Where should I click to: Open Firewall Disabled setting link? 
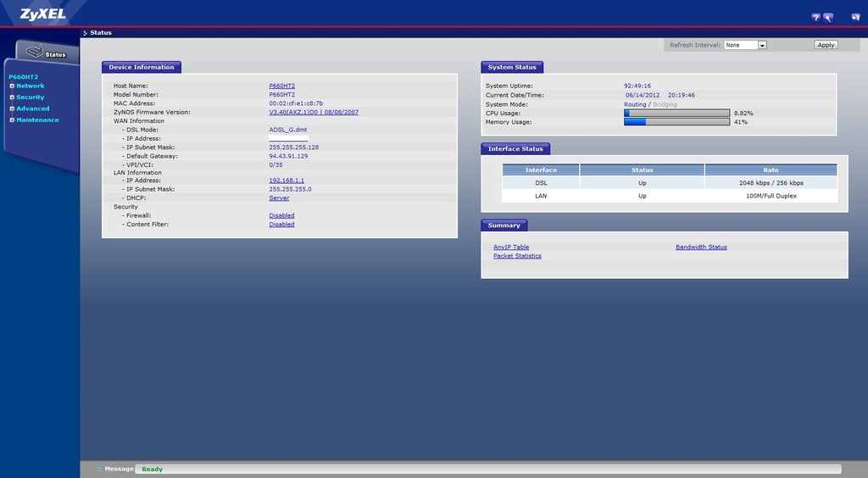coord(281,216)
